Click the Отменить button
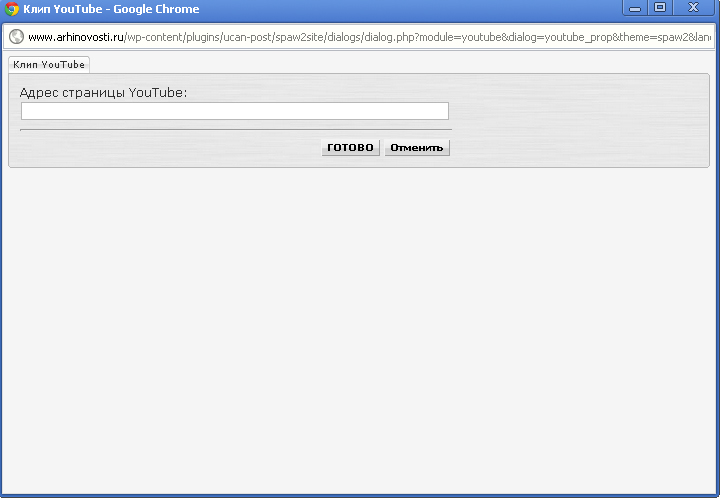Viewport: 720px width, 498px height. (417, 147)
